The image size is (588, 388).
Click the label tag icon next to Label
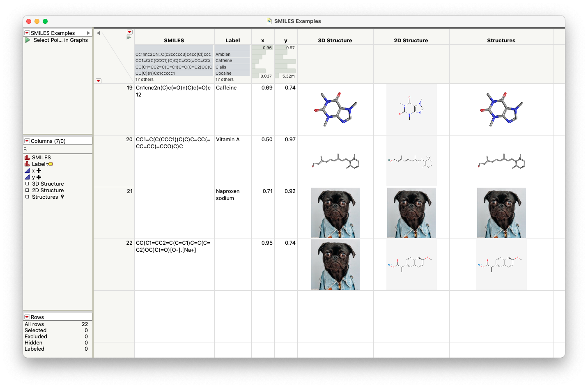coord(50,164)
